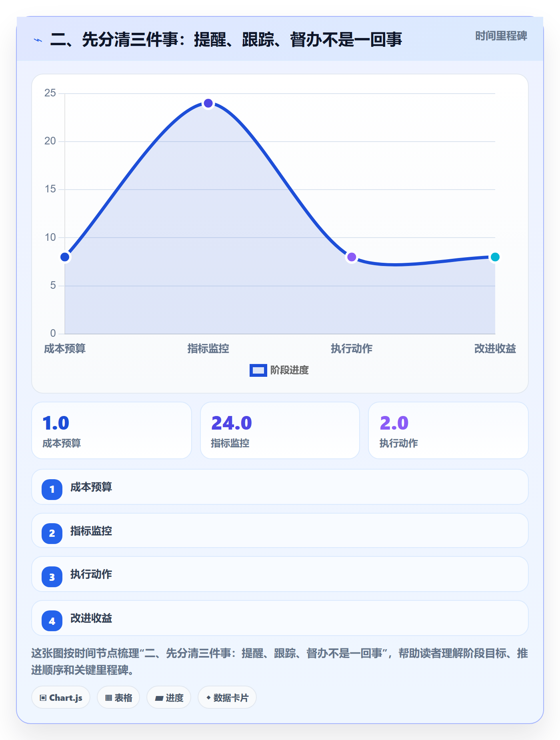The height and width of the screenshot is (740, 560).
Task: Toggle the 阶段进度 legend swatch
Action: click(258, 370)
